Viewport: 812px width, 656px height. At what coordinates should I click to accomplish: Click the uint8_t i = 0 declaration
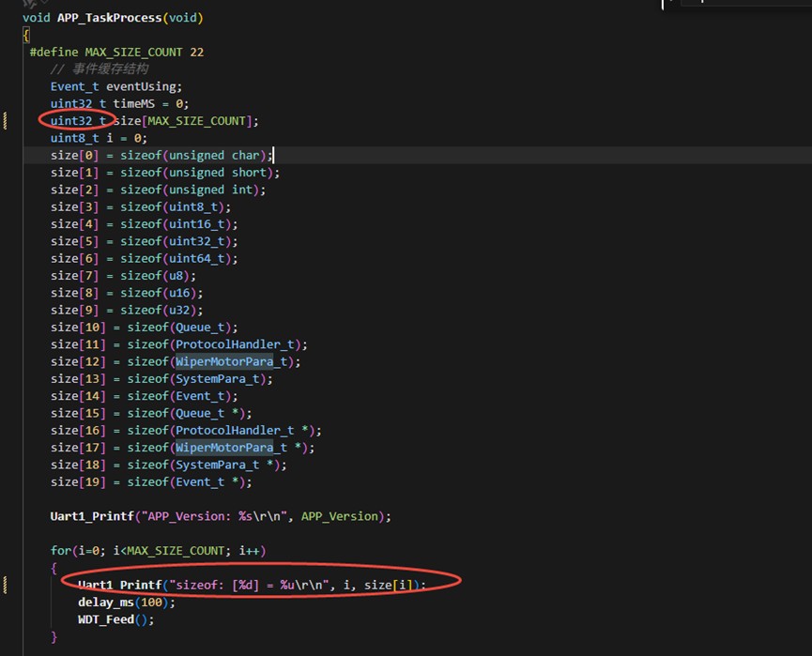pyautogui.click(x=99, y=138)
